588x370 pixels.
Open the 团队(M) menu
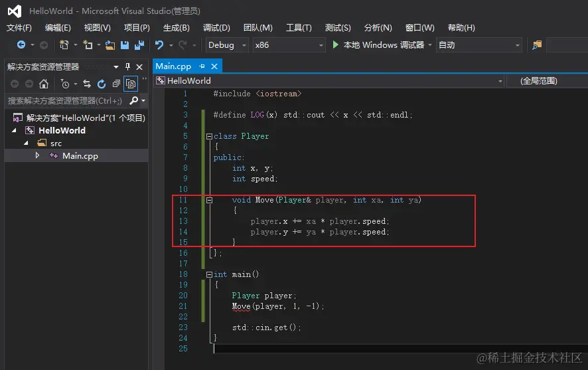(258, 28)
